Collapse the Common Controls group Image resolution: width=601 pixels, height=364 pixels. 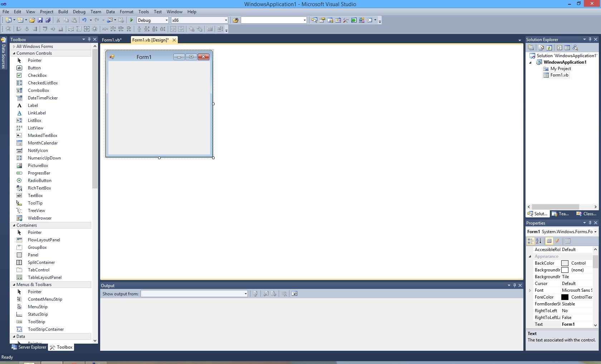pos(14,53)
